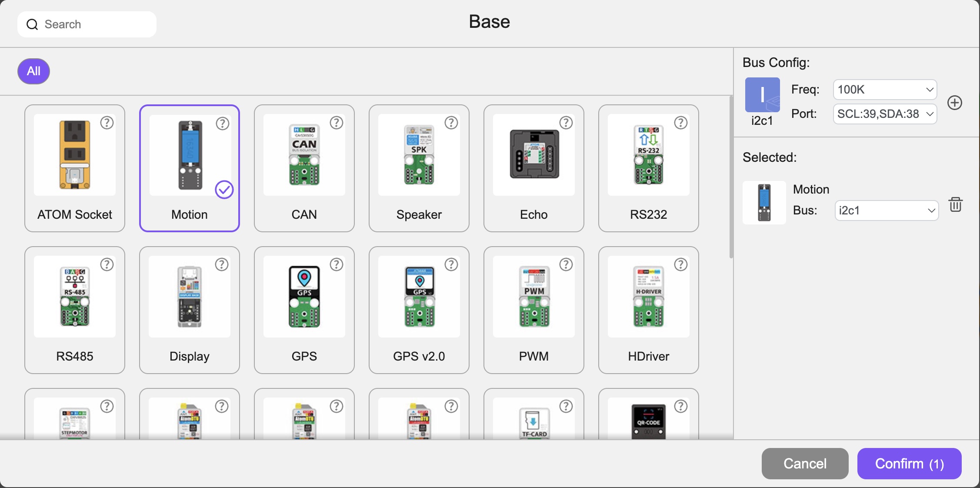Delete the selected Motion base via trash icon
The image size is (980, 488).
pyautogui.click(x=955, y=204)
